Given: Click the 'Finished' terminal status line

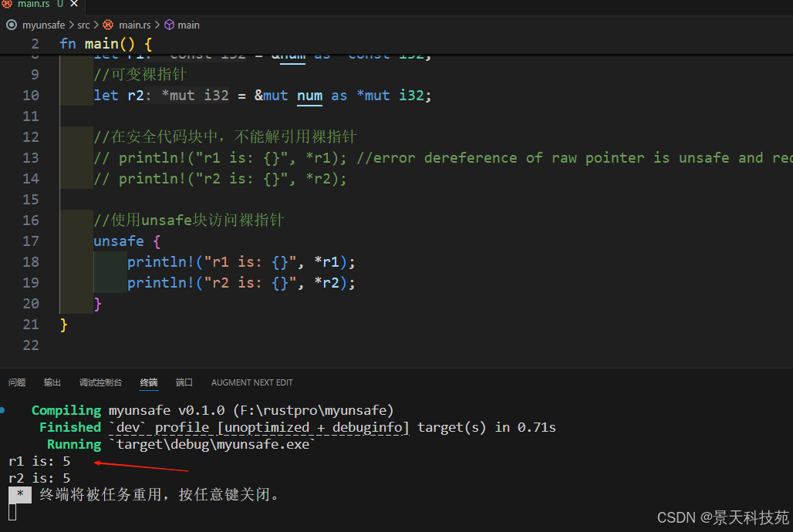Looking at the screenshot, I should click(298, 427).
